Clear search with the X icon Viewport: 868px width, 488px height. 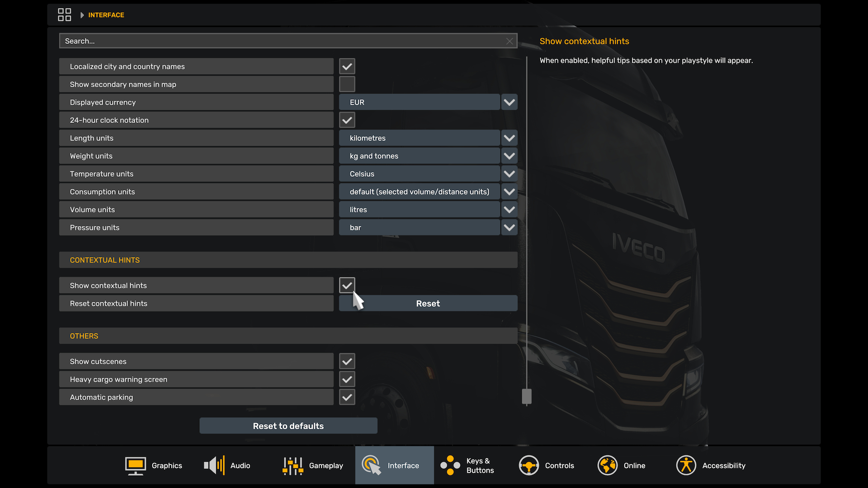[509, 41]
